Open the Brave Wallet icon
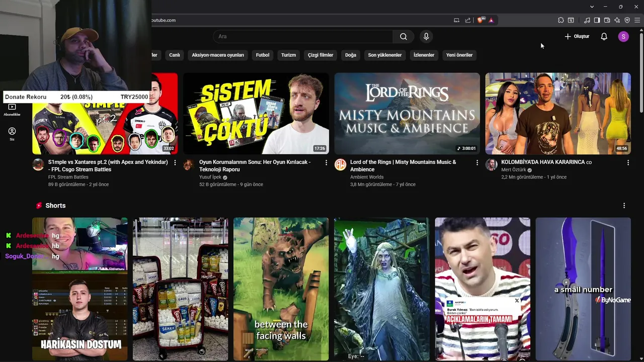Image resolution: width=644 pixels, height=362 pixels. tap(607, 20)
